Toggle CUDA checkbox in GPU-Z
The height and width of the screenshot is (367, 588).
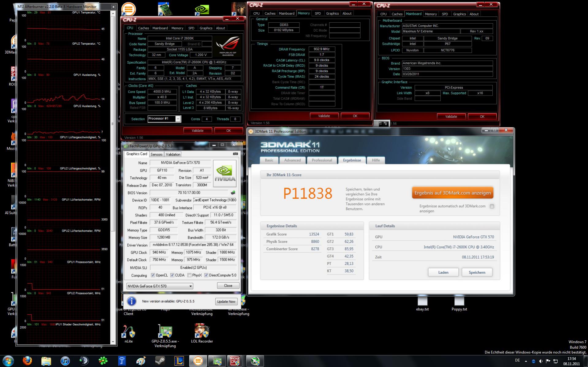172,275
